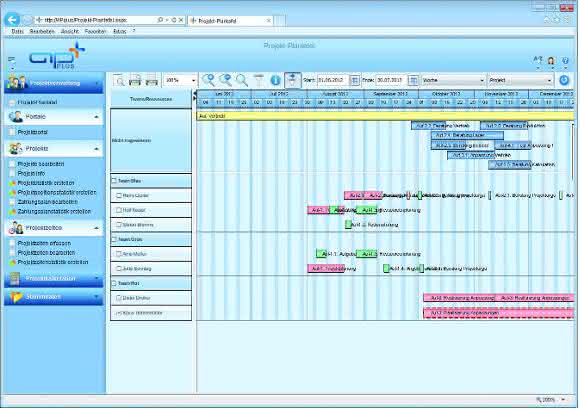Expand the Stammdaten panel arrow
Image resolution: width=580 pixels, height=409 pixels.
coord(97,297)
